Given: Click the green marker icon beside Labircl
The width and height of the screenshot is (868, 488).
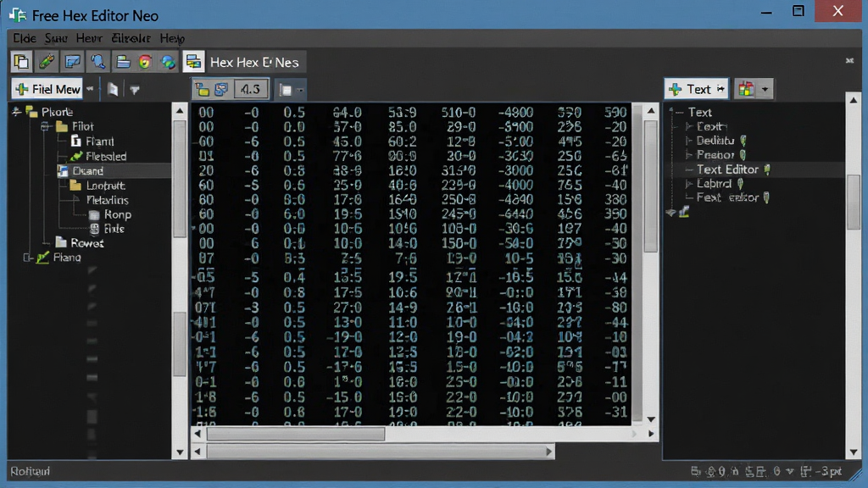Looking at the screenshot, I should 740,184.
